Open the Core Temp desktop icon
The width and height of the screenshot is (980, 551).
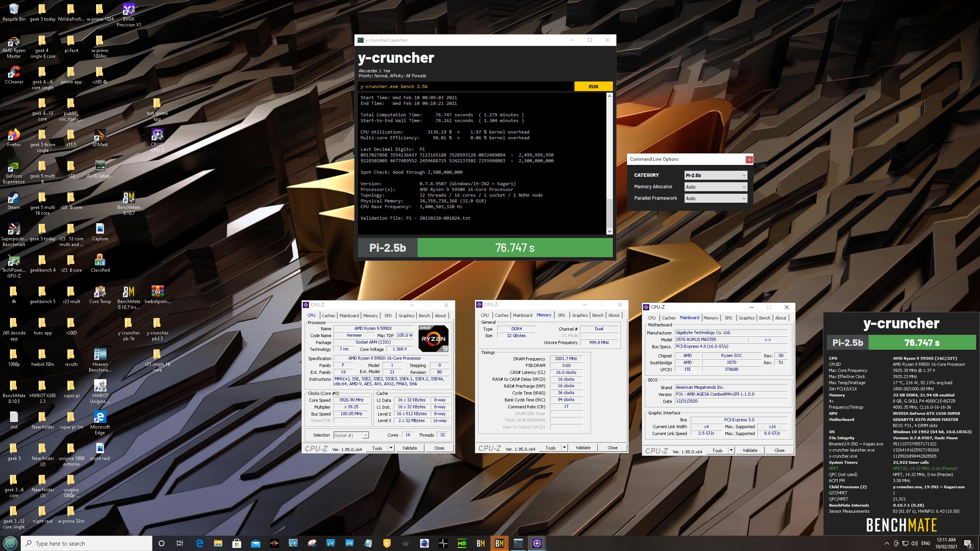point(100,295)
